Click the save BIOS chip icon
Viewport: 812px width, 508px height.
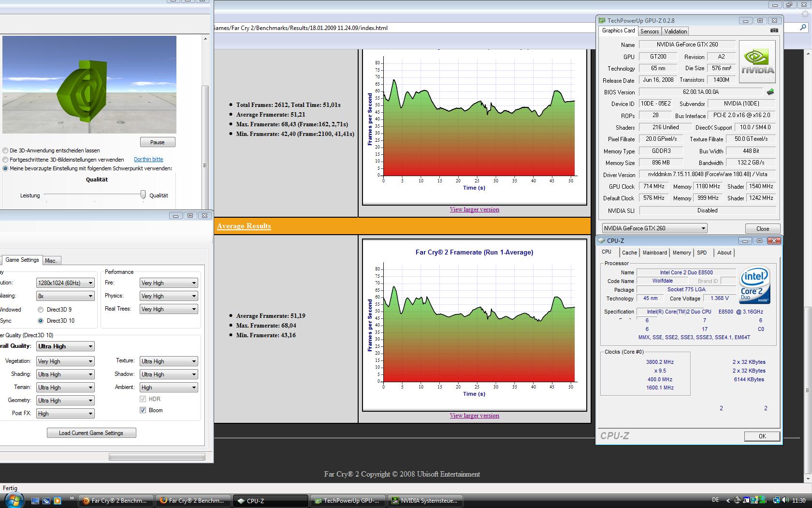click(770, 92)
